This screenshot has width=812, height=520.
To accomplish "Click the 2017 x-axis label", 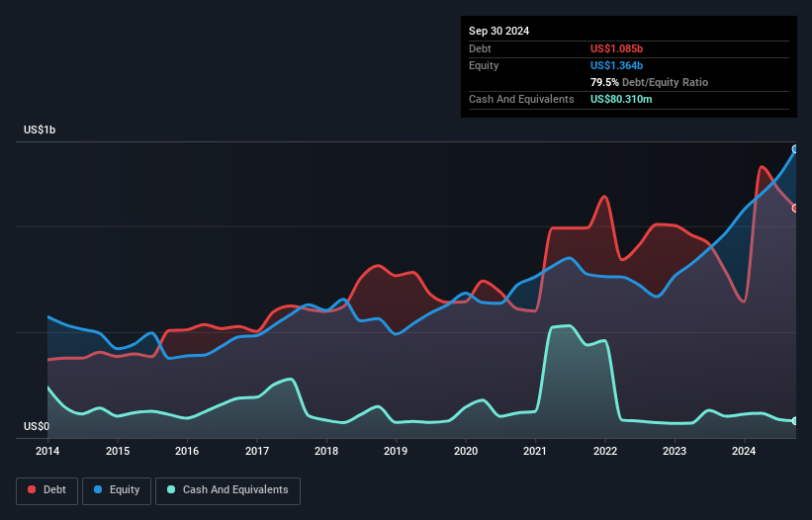I will click(257, 451).
